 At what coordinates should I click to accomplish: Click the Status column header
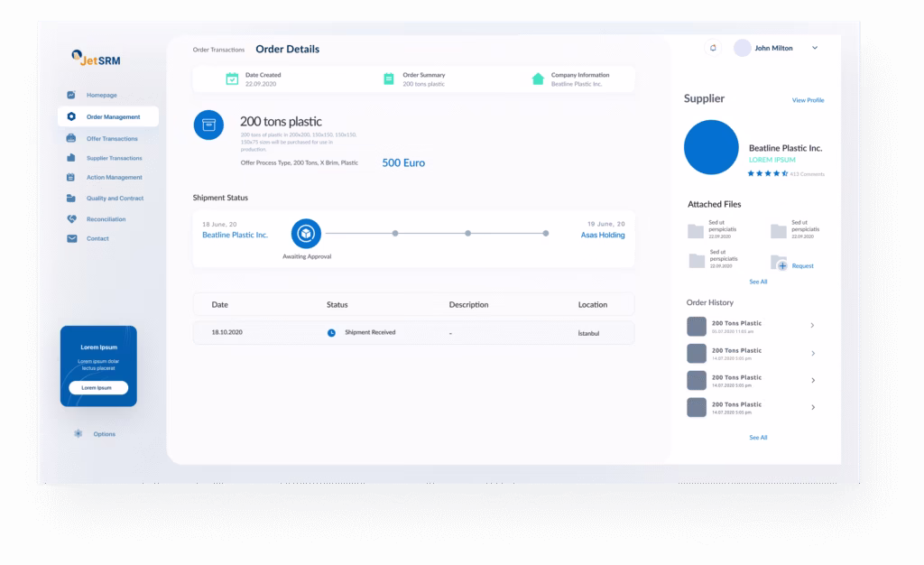click(337, 304)
